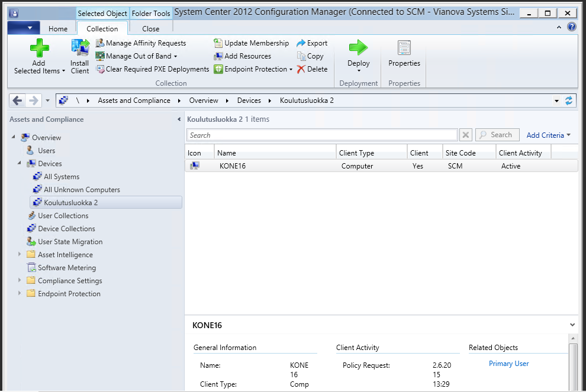The width and height of the screenshot is (586, 392).
Task: Click the green Deploy arrow
Action: point(358,48)
